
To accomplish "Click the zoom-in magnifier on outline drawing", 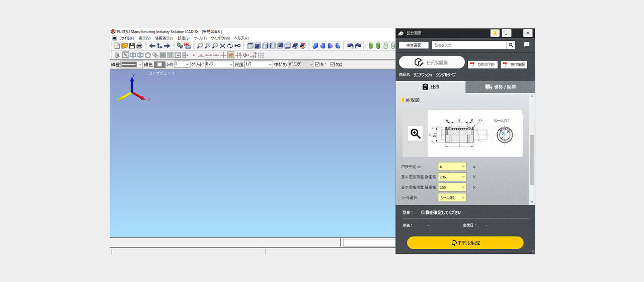I will coord(415,133).
